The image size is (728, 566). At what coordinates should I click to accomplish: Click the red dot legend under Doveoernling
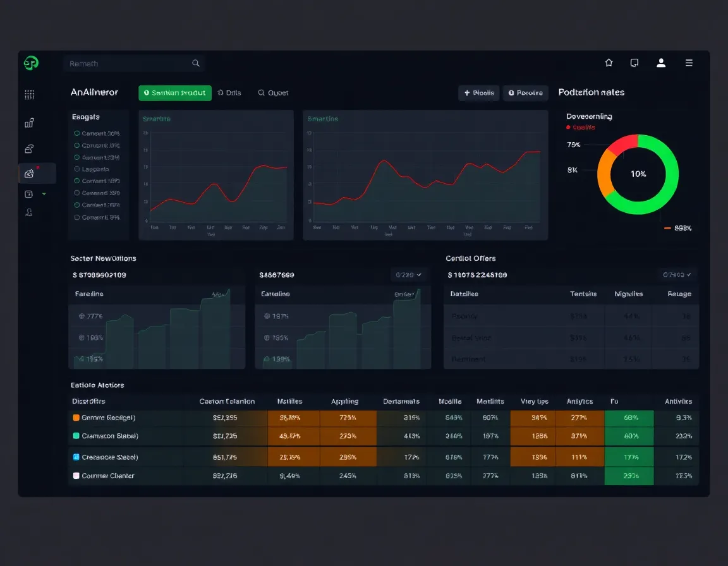click(568, 127)
